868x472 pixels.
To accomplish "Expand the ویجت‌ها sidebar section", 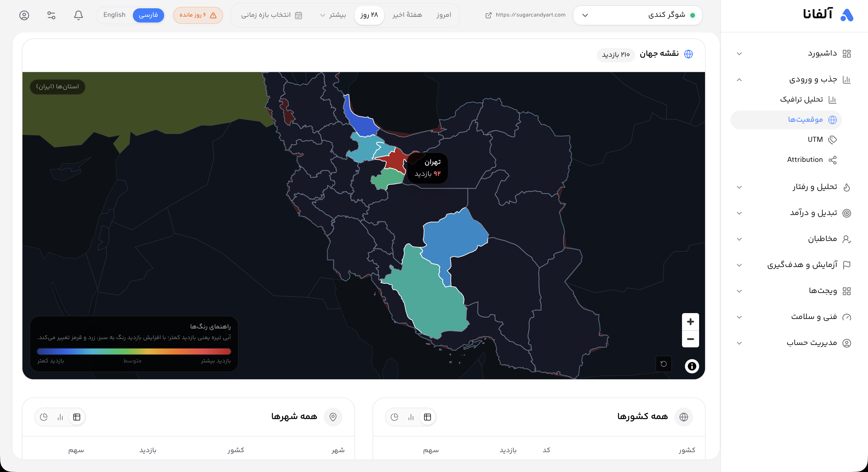I will pyautogui.click(x=794, y=291).
